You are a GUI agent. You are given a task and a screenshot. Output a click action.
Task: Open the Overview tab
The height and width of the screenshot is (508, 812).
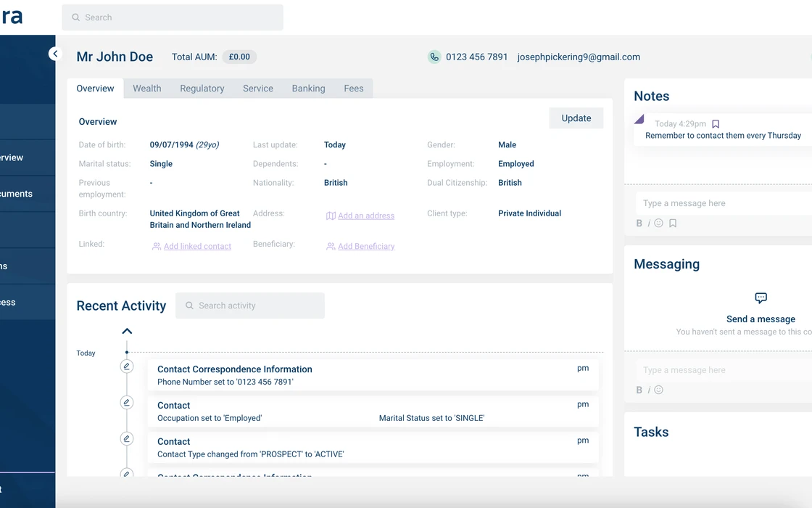[x=95, y=89]
